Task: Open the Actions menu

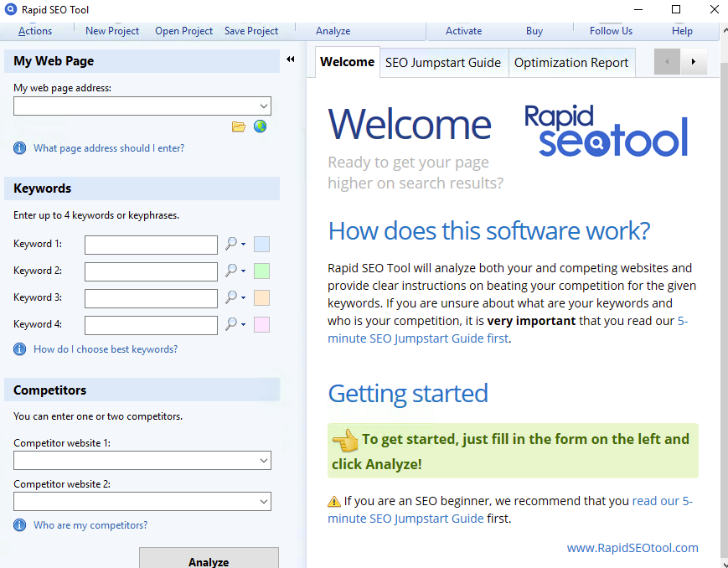Action: 35,31
